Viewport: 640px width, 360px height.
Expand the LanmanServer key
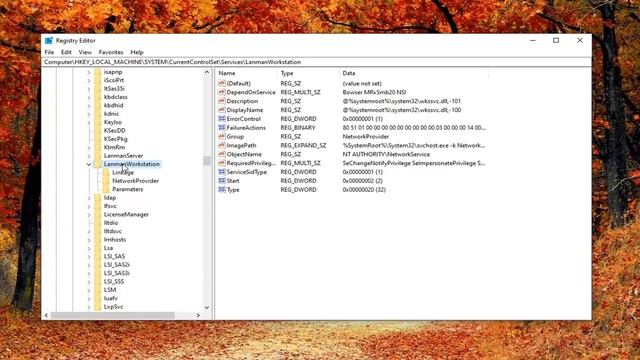pyautogui.click(x=89, y=156)
